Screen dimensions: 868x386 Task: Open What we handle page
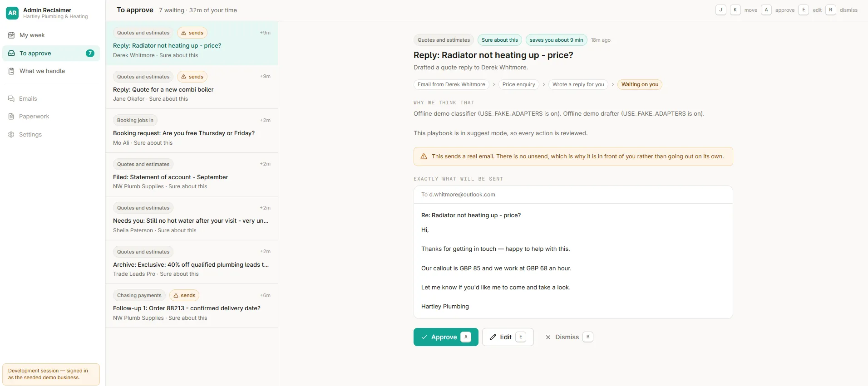point(51,71)
